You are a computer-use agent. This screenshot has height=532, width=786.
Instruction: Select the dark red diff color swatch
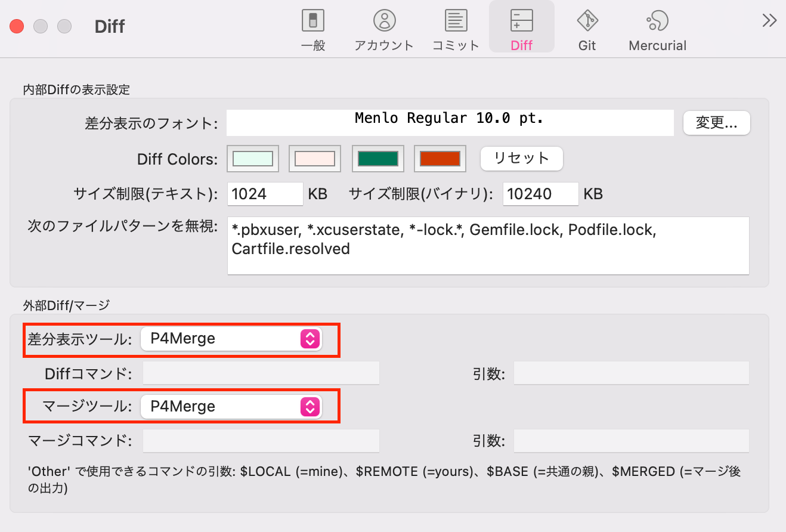click(440, 158)
